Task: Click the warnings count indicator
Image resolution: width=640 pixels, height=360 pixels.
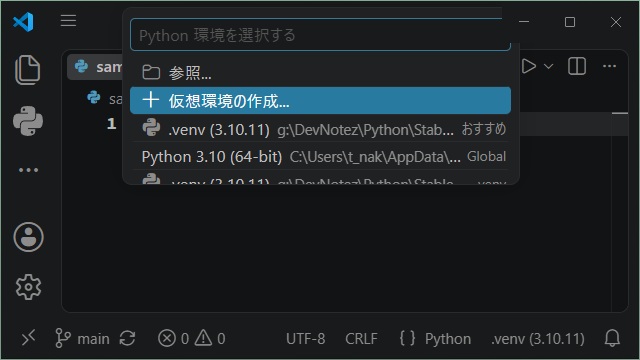Action: 210,338
